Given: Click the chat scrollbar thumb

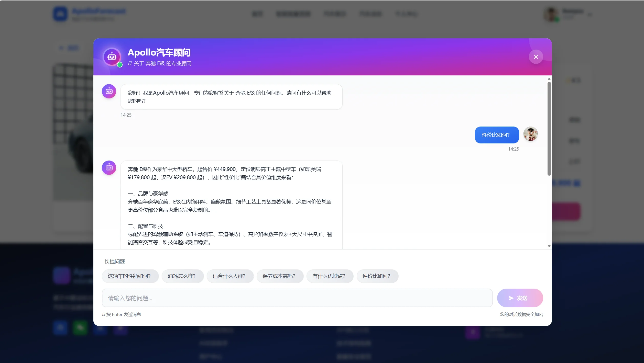Looking at the screenshot, I should pos(549,129).
